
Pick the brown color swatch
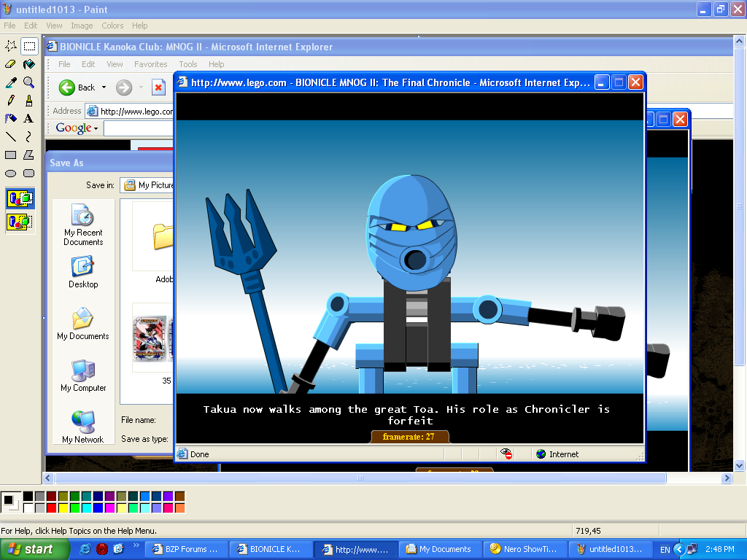click(179, 496)
